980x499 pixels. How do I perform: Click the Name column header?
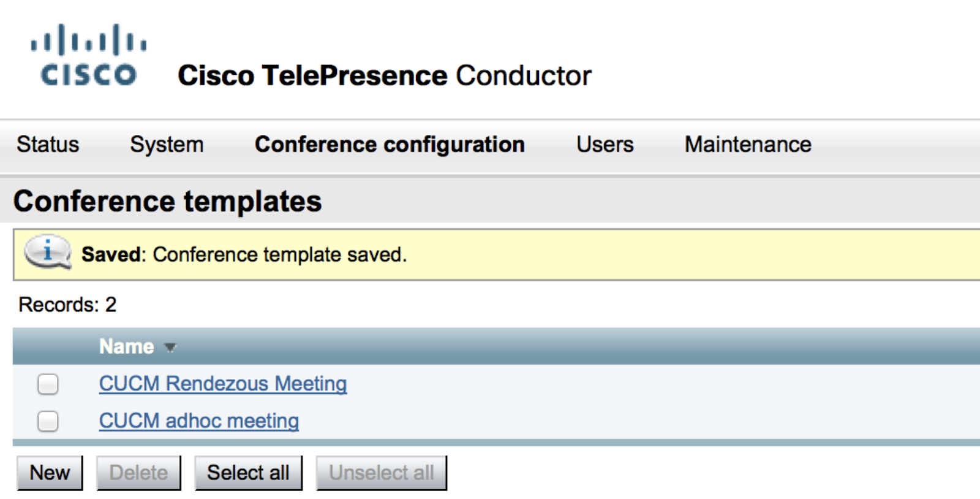tap(127, 347)
